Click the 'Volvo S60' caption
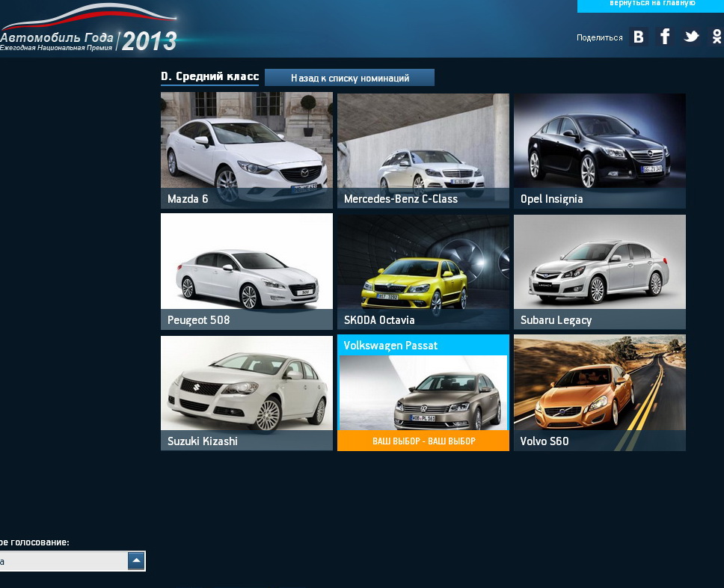Image resolution: width=724 pixels, height=588 pixels. 544,441
